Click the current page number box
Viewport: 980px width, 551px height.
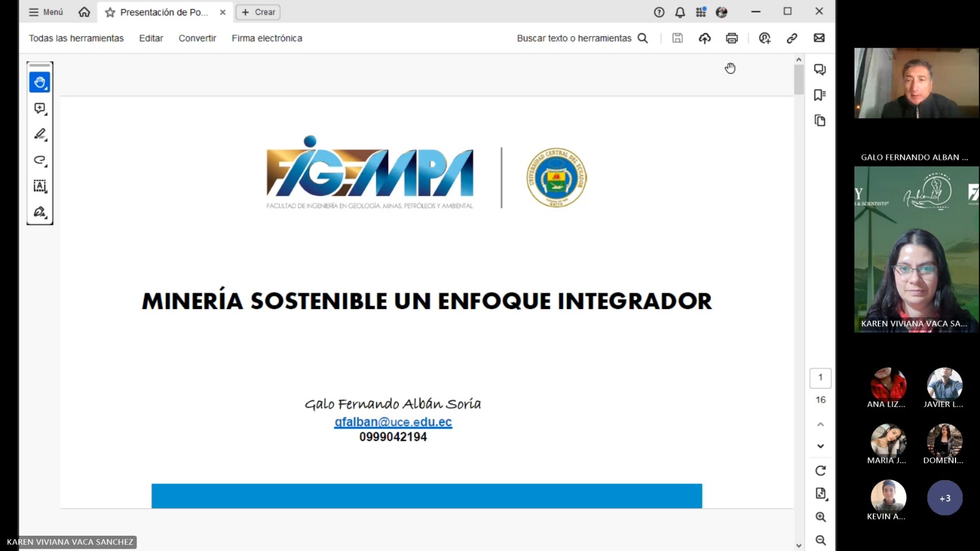pos(821,378)
